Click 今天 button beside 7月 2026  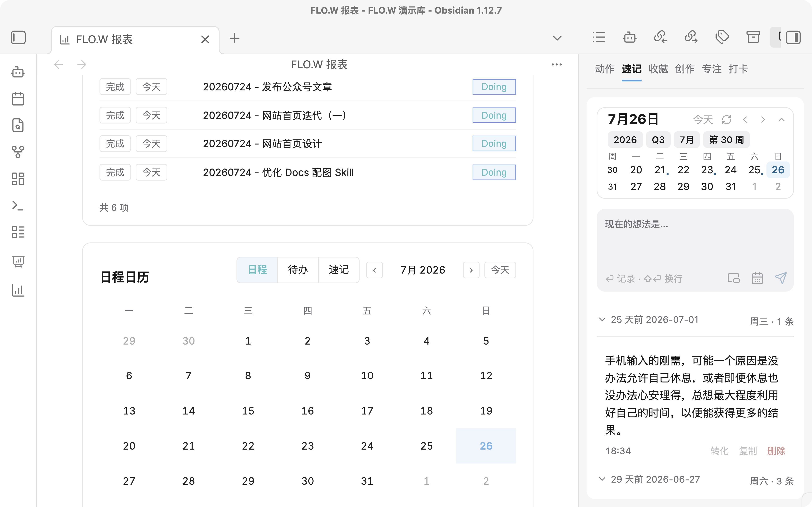(x=500, y=270)
